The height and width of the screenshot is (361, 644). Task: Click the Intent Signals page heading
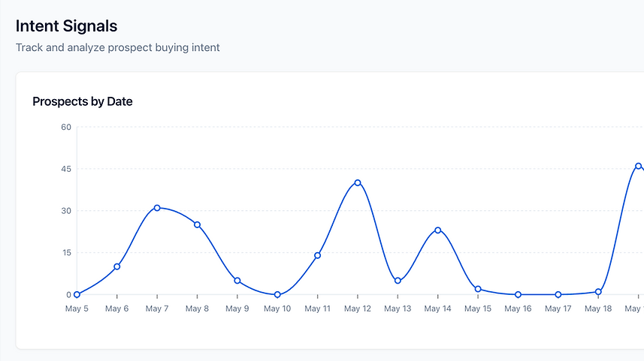67,26
